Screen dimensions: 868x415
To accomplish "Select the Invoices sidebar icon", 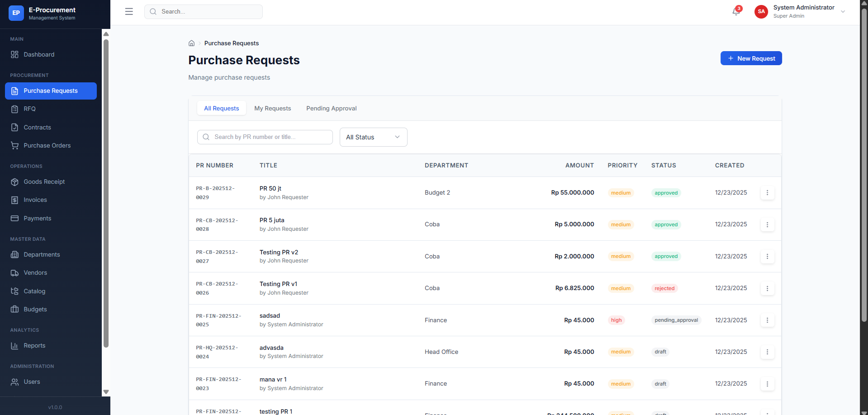I will click(x=14, y=200).
